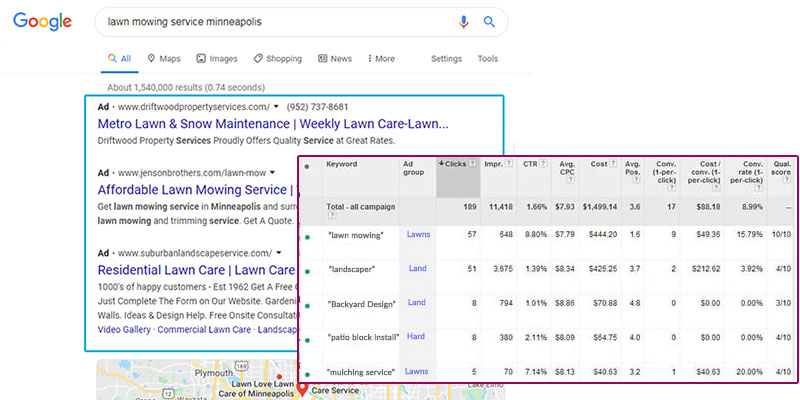Click help icon under Avg. CPC header

(570, 180)
